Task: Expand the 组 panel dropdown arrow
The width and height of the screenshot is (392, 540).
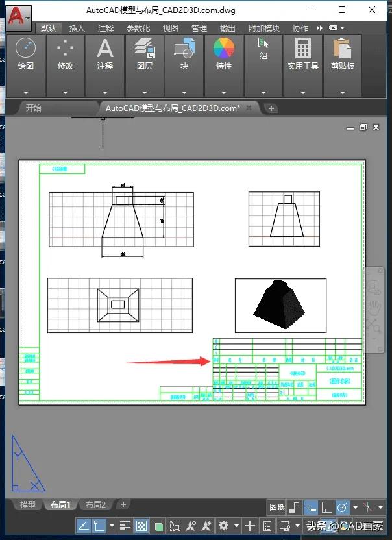Action: (x=263, y=93)
